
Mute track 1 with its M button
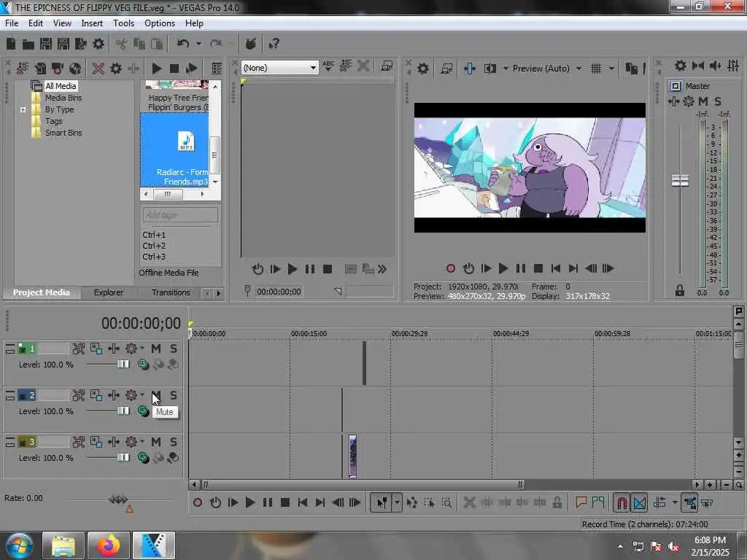coord(156,349)
